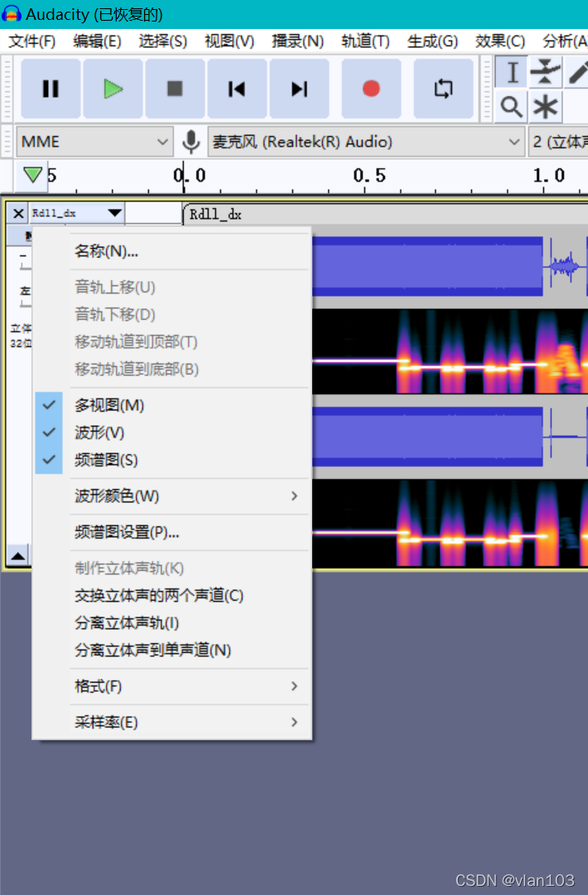Toggle the loop playback button

[443, 89]
